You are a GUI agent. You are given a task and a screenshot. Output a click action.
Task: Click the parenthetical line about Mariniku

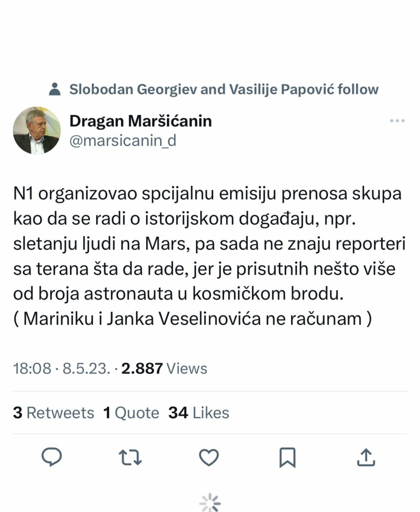[192, 318]
